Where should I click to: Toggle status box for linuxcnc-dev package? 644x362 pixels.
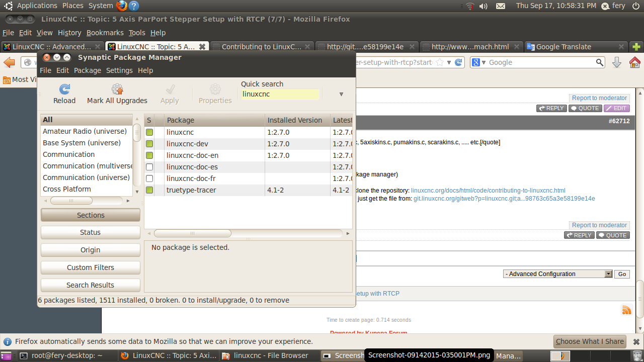point(149,144)
